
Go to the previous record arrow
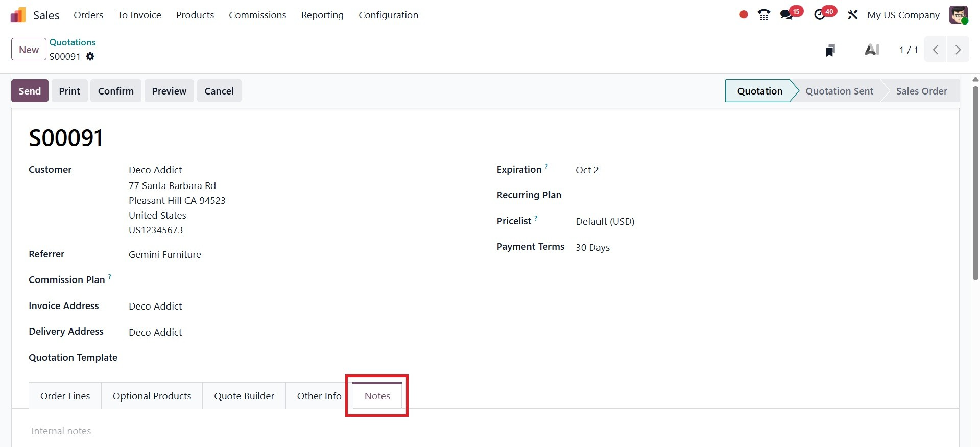click(936, 50)
